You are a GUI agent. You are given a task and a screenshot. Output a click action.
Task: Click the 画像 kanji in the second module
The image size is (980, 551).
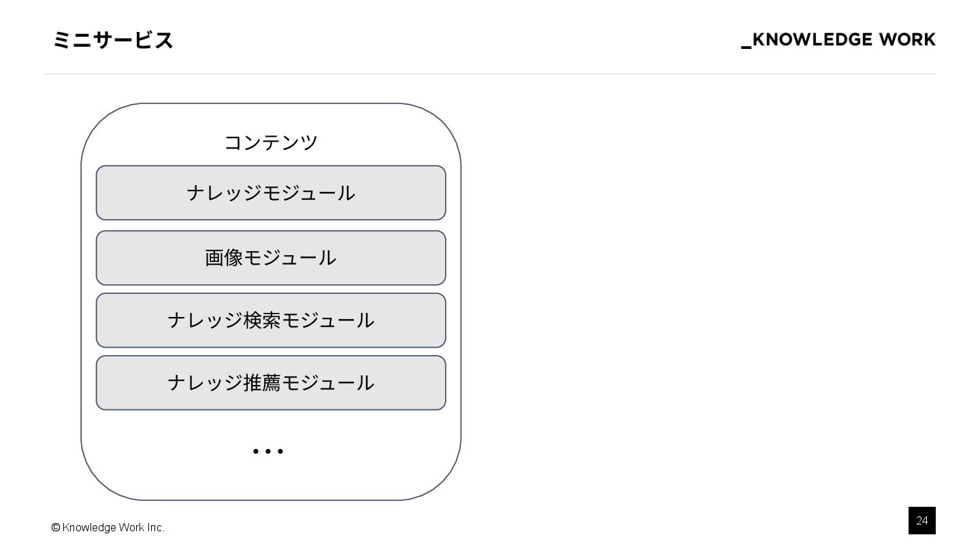tap(224, 258)
